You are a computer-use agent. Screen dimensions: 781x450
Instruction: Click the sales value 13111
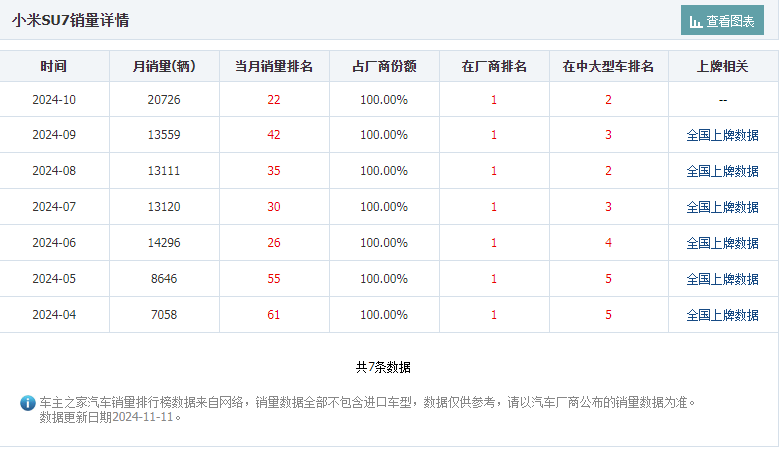pyautogui.click(x=164, y=170)
